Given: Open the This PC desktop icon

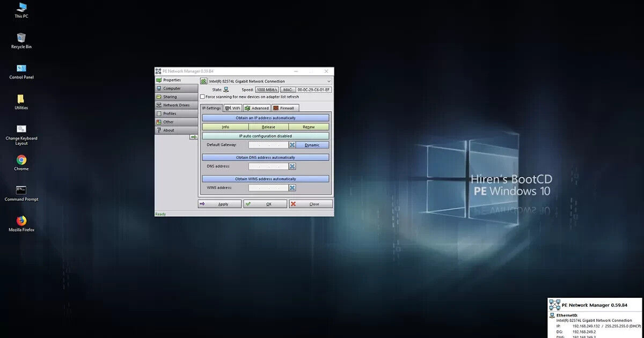Looking at the screenshot, I should click(21, 10).
